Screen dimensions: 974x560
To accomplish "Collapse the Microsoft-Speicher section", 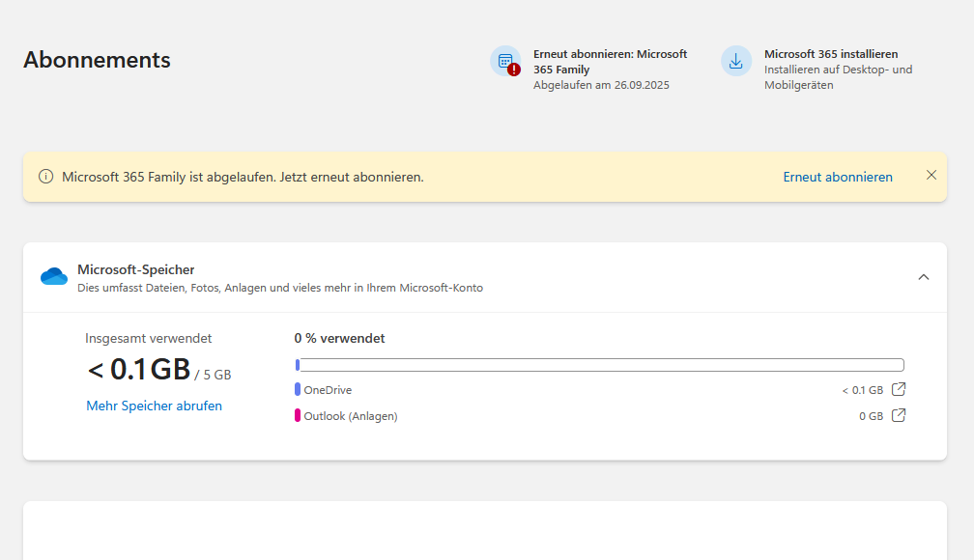I will point(924,277).
